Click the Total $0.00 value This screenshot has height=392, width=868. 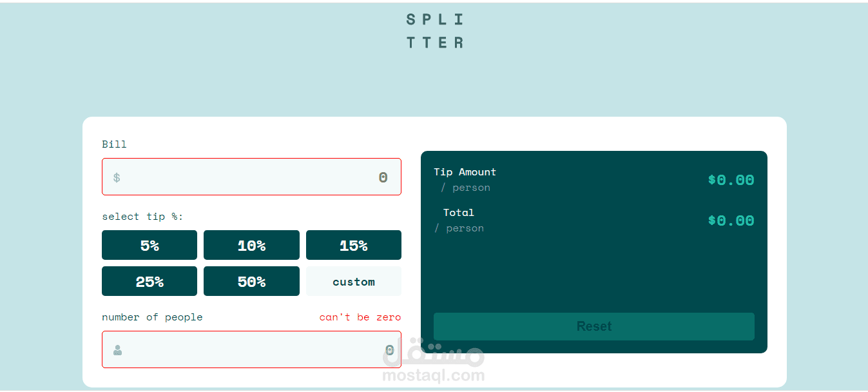(731, 220)
